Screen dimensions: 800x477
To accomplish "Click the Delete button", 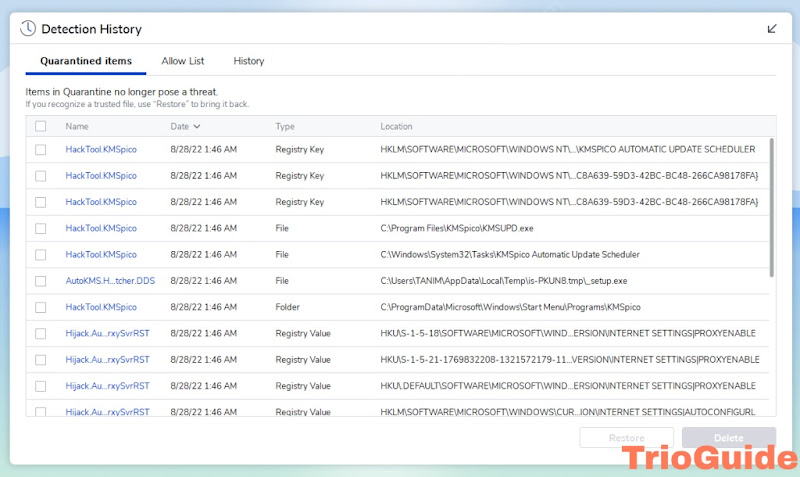I will (x=729, y=438).
